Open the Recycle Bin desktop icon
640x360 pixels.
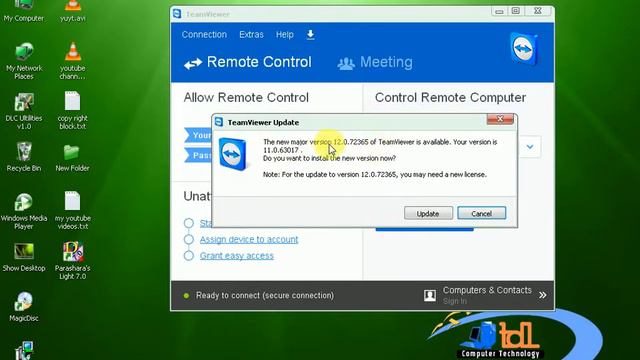tap(24, 157)
